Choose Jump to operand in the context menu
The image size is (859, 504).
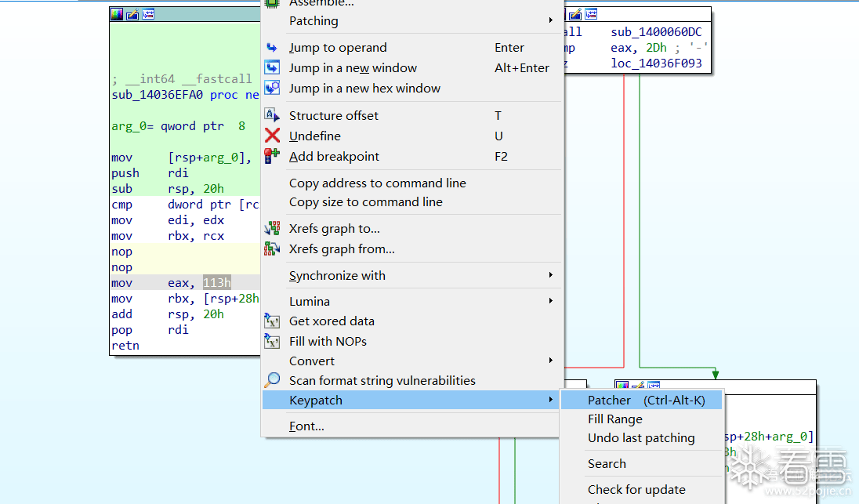click(412, 48)
